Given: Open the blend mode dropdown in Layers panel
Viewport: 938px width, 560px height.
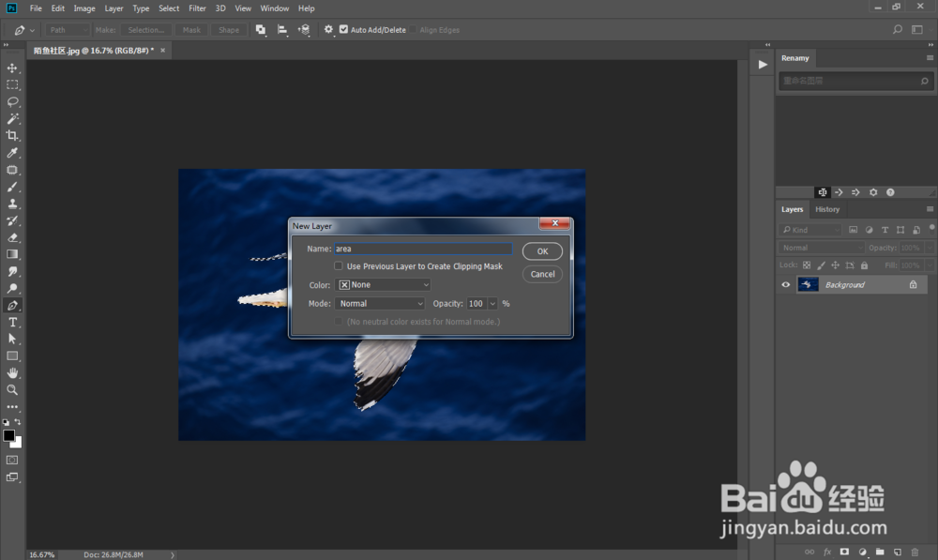Looking at the screenshot, I should point(822,248).
